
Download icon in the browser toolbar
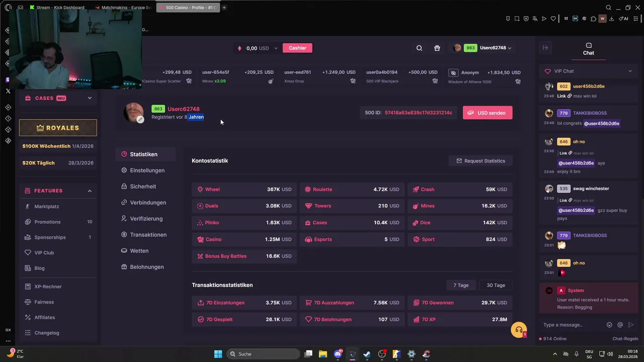pos(611,19)
